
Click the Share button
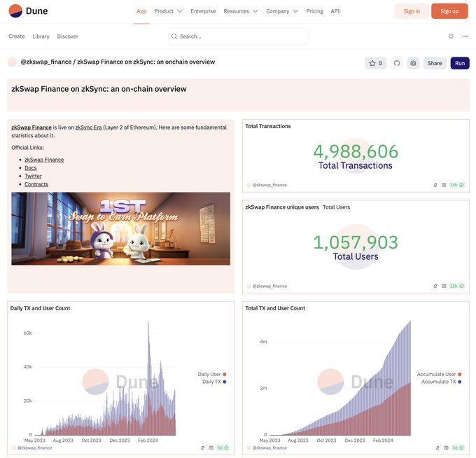pos(435,63)
